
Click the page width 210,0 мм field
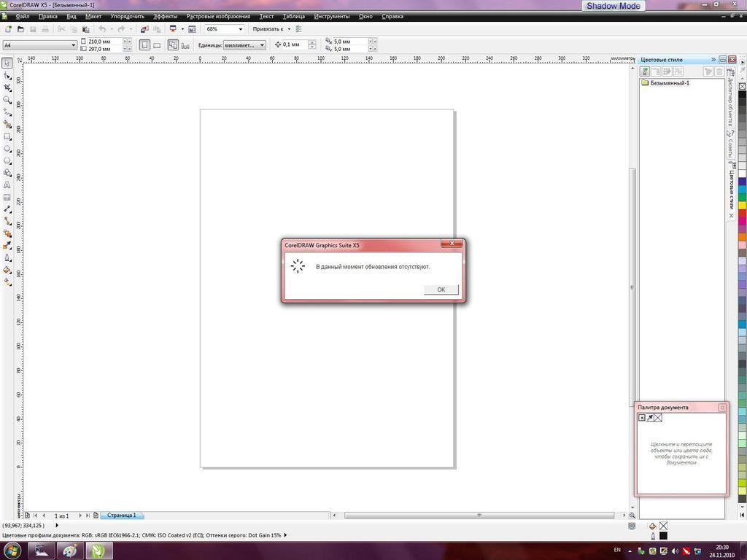coord(105,42)
